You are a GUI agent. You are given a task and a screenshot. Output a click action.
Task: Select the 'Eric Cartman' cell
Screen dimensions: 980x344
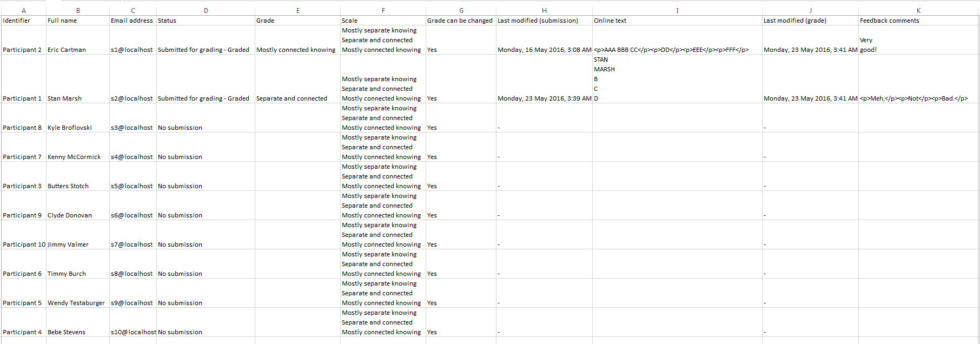click(x=78, y=40)
